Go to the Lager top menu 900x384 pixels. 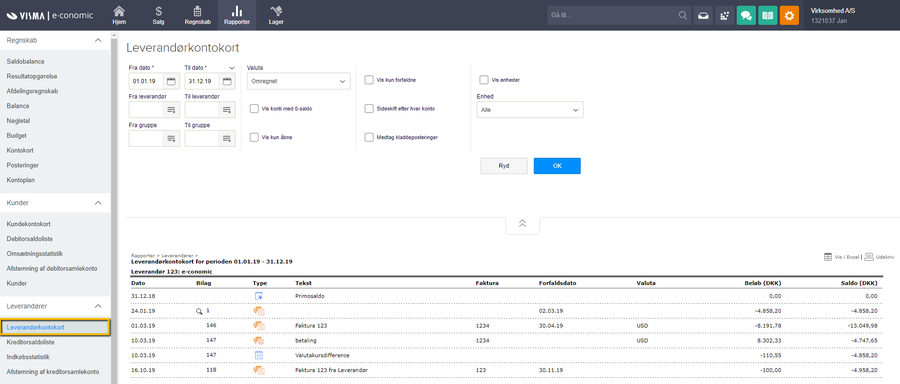[x=276, y=15]
